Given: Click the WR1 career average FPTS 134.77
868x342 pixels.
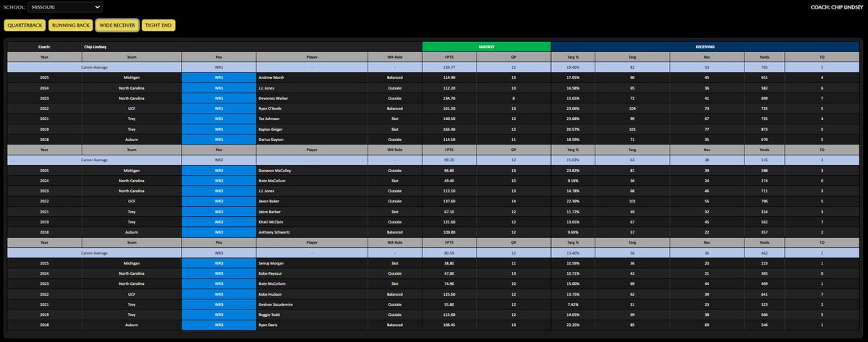Looking at the screenshot, I should (448, 67).
